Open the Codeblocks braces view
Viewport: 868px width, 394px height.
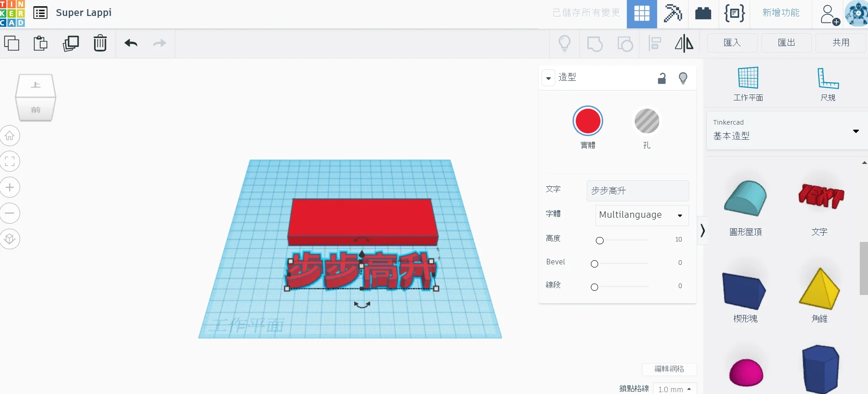pyautogui.click(x=735, y=14)
